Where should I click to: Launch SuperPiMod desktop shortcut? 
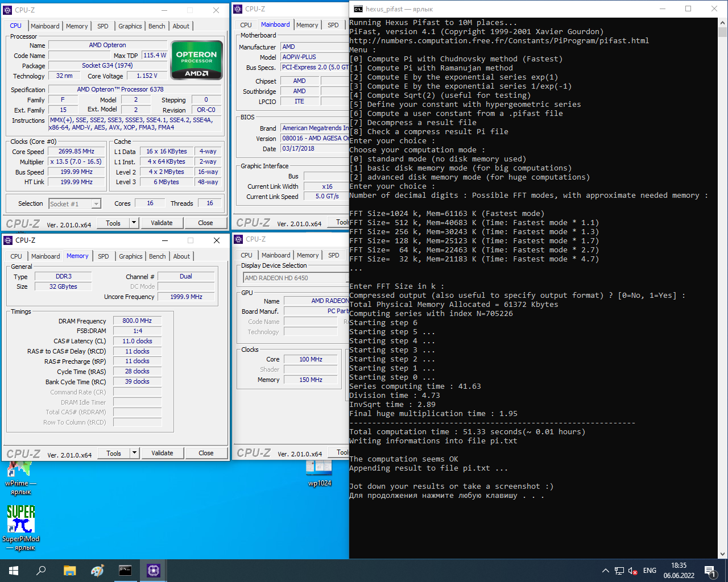(x=20, y=528)
